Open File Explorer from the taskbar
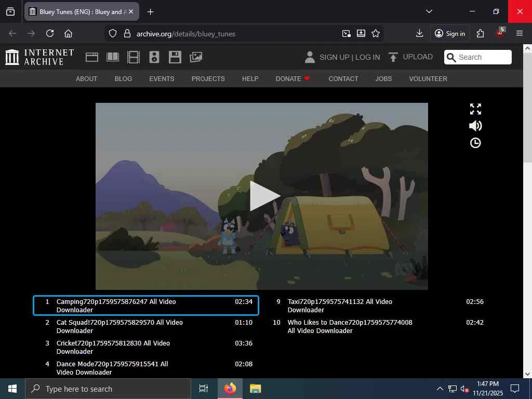The height and width of the screenshot is (399, 532). (x=256, y=389)
